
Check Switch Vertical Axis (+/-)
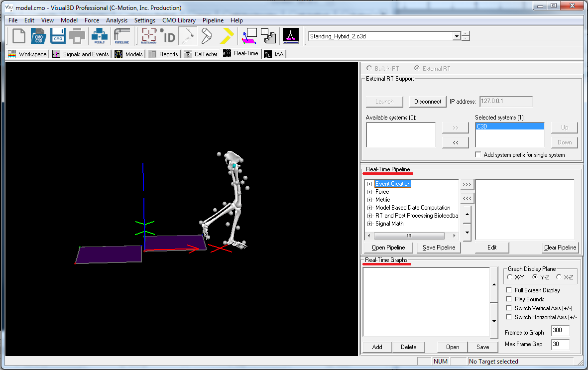(x=509, y=308)
